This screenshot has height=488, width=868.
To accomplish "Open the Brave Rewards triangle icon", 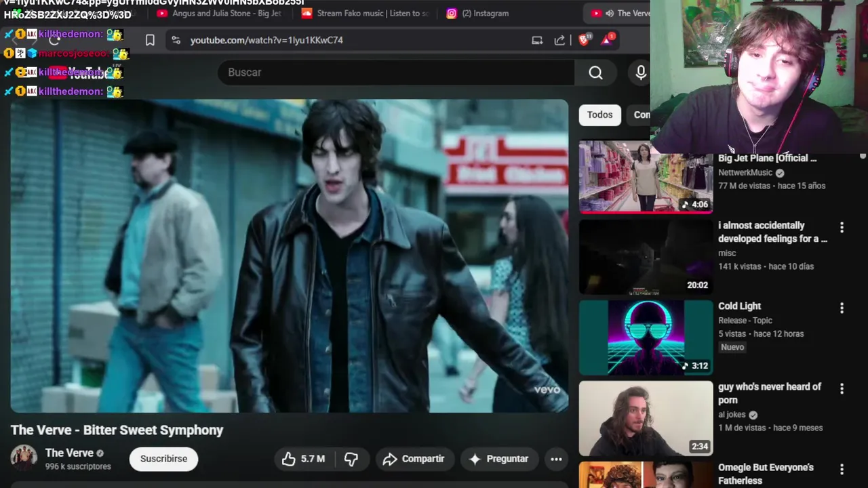I will [x=608, y=39].
